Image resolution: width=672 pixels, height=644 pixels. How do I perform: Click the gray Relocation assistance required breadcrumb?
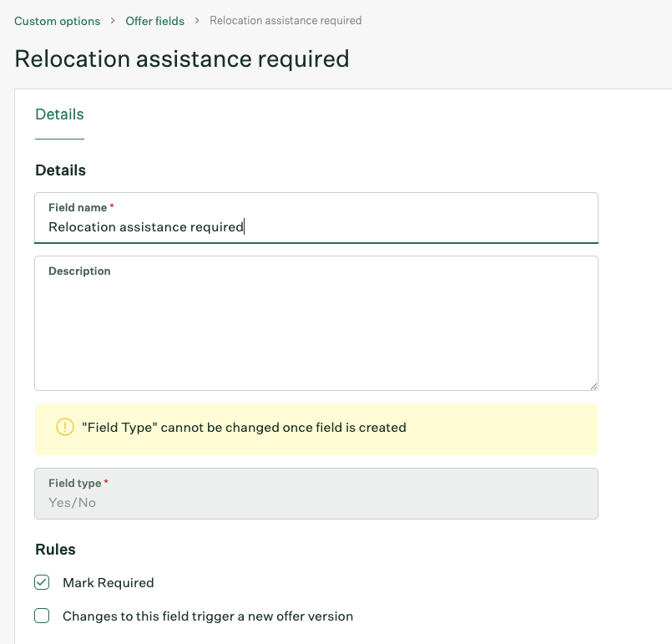coord(285,21)
